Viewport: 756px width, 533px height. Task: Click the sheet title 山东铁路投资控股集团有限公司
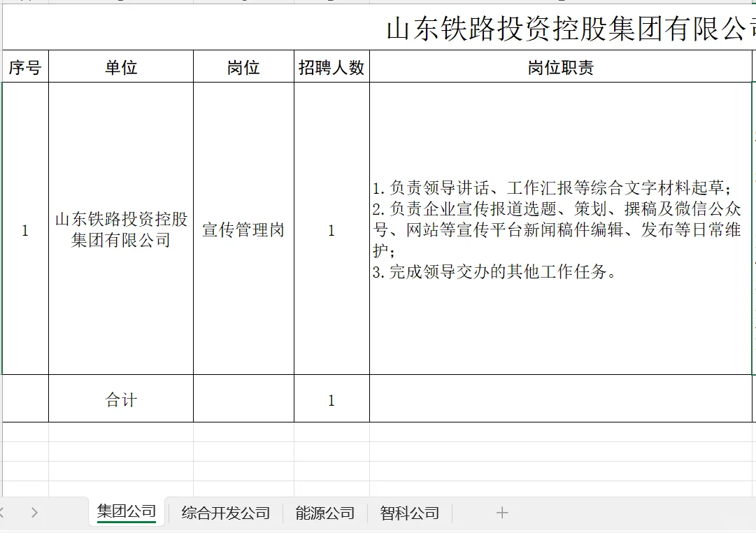click(571, 28)
